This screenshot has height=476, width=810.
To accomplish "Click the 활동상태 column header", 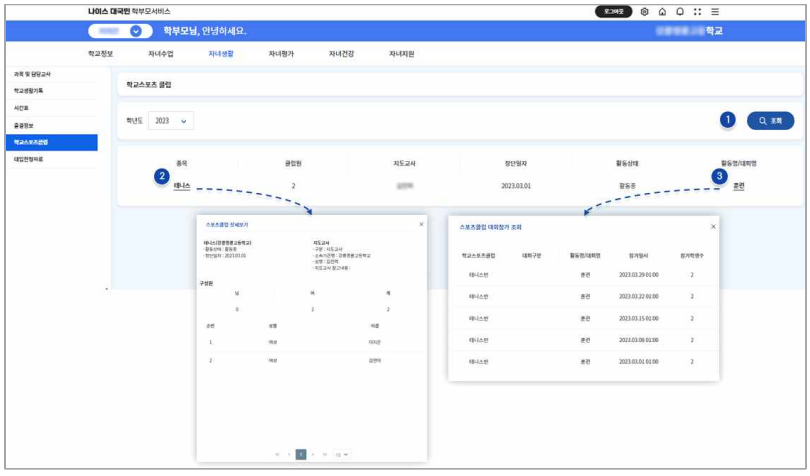I will point(627,163).
